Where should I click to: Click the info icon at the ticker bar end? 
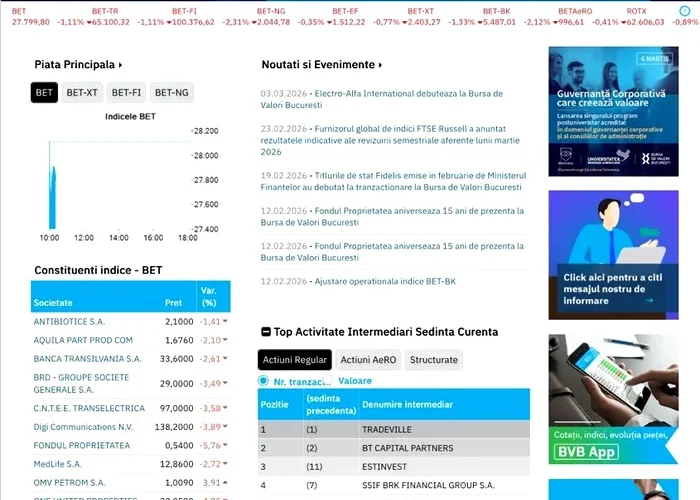684,11
